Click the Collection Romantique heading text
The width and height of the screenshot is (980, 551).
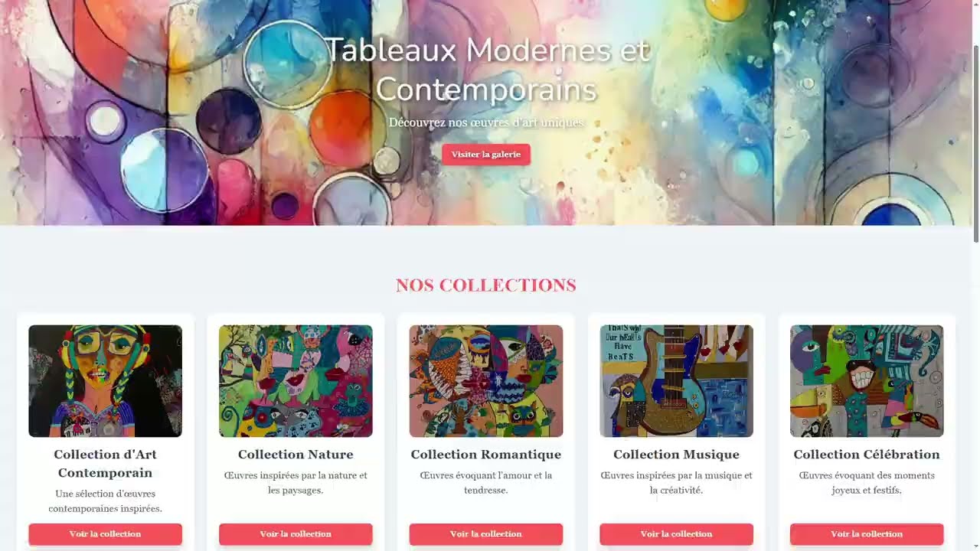point(486,455)
